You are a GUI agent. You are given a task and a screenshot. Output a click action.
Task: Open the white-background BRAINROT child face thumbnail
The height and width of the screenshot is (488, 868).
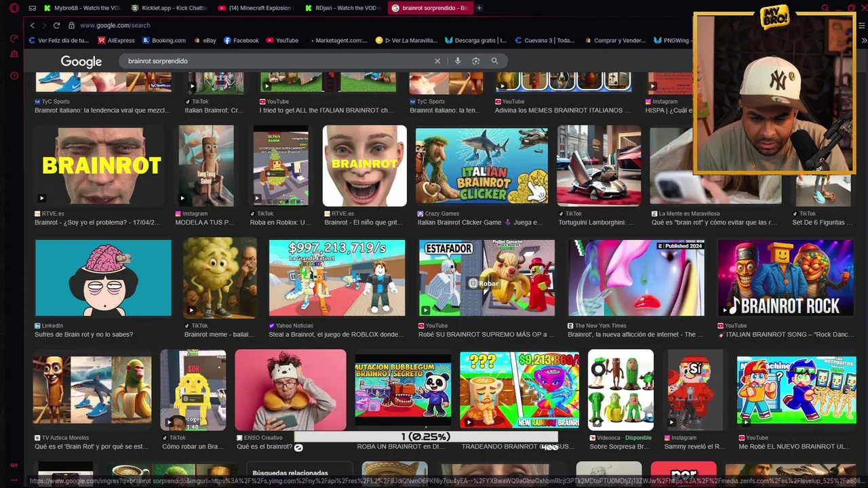pos(365,165)
